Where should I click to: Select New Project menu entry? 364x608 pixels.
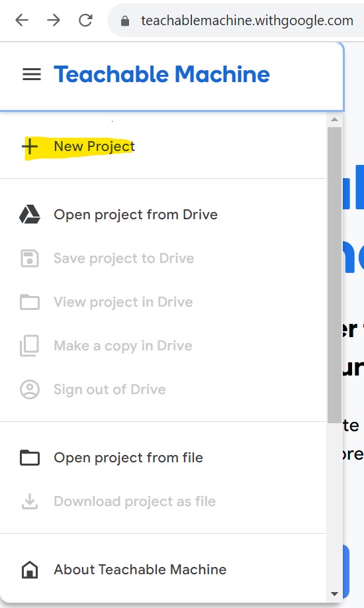tap(163, 146)
